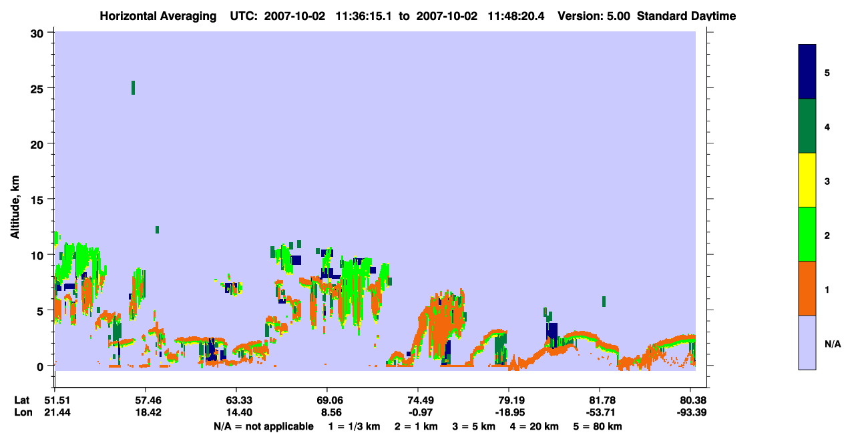Click the 'Version: 5.00' text in title
Image resolution: width=868 pixels, height=445 pixels.
tap(595, 16)
